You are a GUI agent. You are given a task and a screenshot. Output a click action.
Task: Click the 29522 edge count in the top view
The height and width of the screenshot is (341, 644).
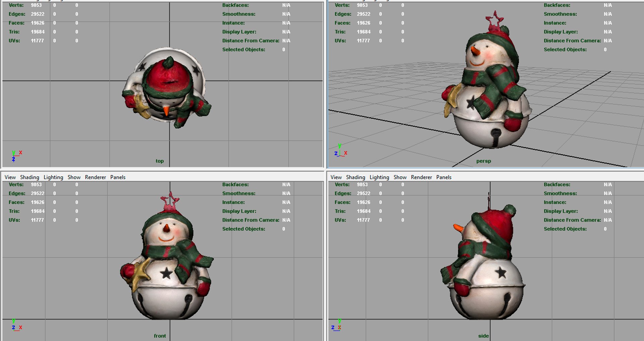(x=38, y=14)
